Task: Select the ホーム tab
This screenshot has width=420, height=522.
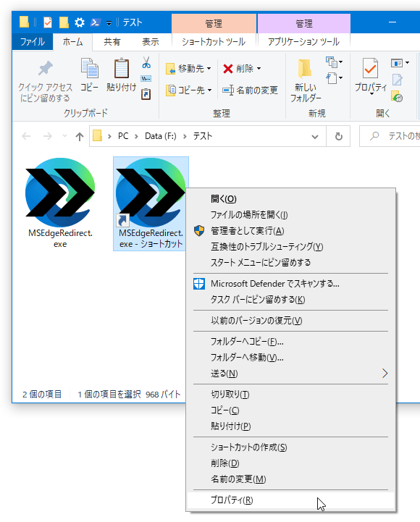Action: tap(72, 41)
